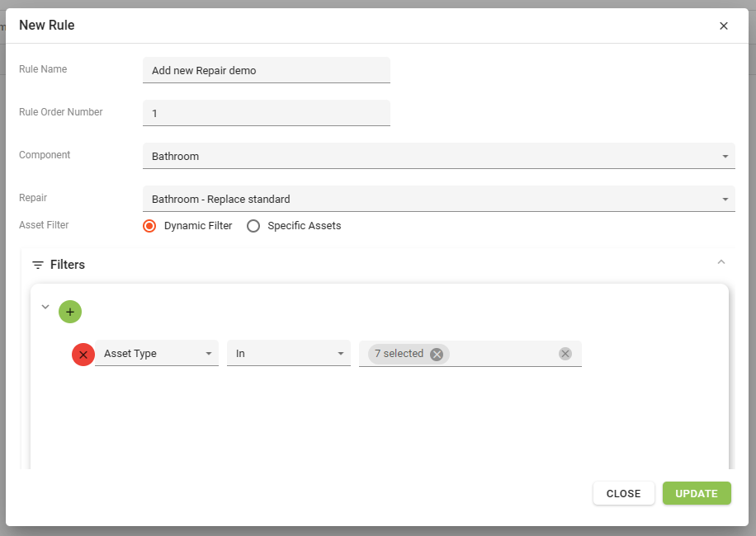This screenshot has height=536, width=756.
Task: Select the Dynamic Filter radio button
Action: [149, 226]
